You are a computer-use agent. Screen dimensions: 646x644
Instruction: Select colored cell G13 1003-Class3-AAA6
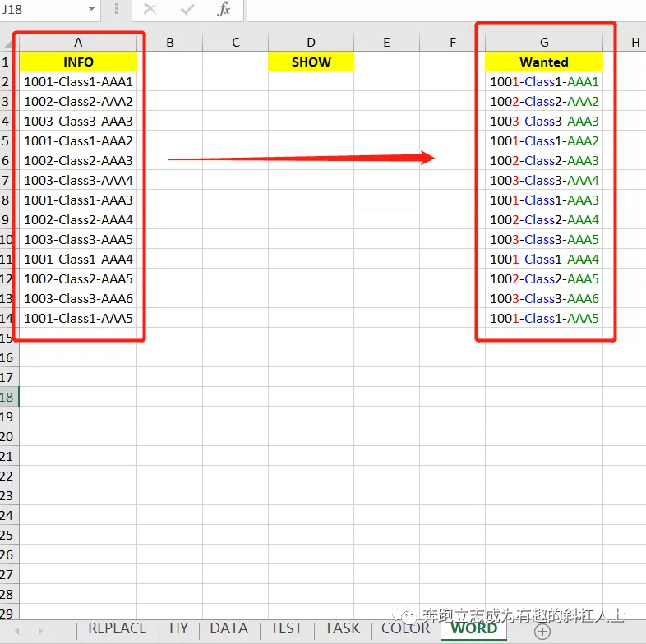coord(544,298)
